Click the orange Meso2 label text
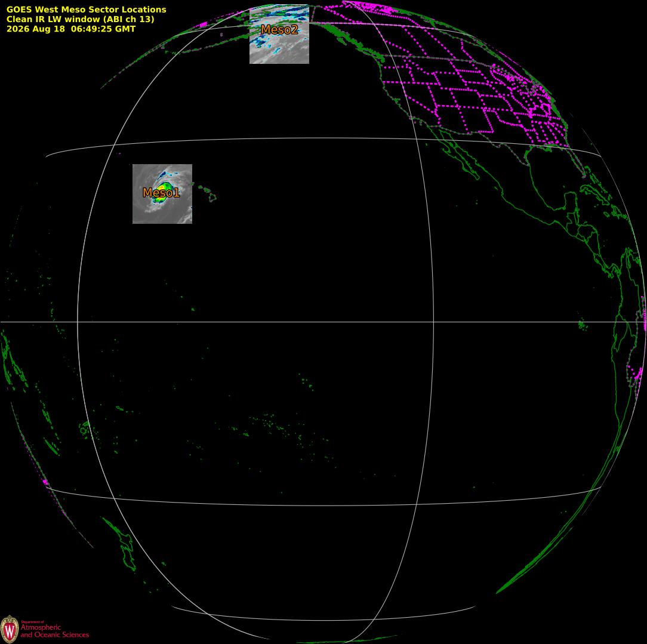Screen dimensions: 647x644 (279, 29)
